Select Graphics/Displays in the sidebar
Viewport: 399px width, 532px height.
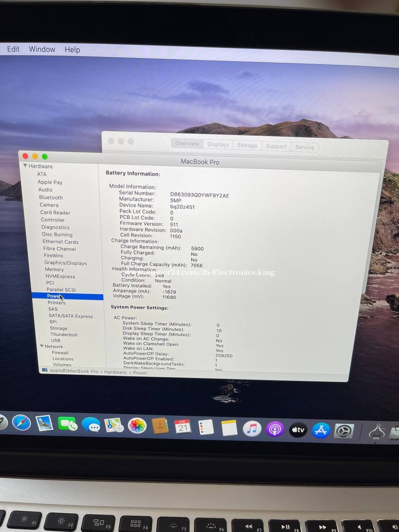click(x=66, y=263)
